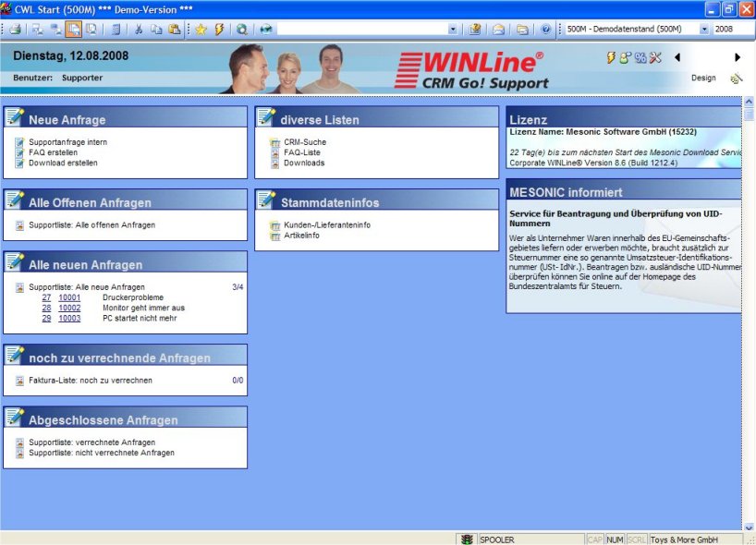This screenshot has height=545, width=756.
Task: Click the vertical scrollbar up arrow
Action: (x=749, y=102)
